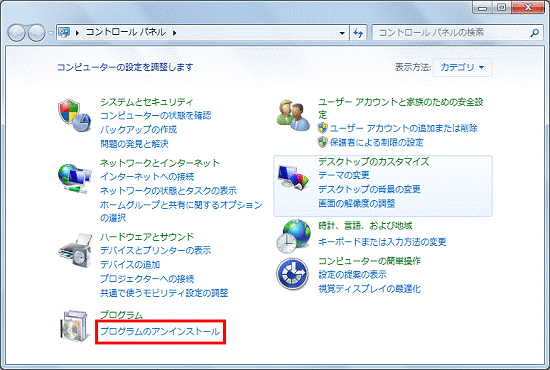Image resolution: width=550 pixels, height=370 pixels.
Task: Click the search magnifier icon
Action: pos(535,33)
